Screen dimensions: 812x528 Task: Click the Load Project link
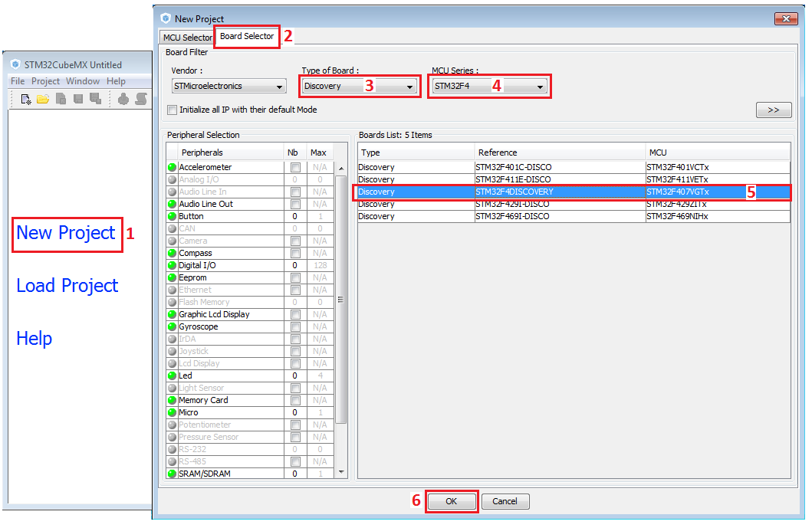[67, 286]
